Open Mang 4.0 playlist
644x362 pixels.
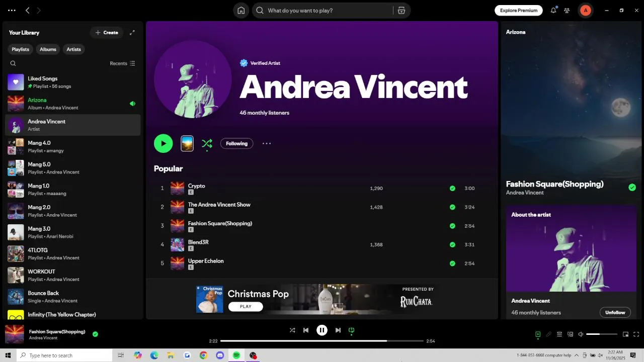pos(73,146)
